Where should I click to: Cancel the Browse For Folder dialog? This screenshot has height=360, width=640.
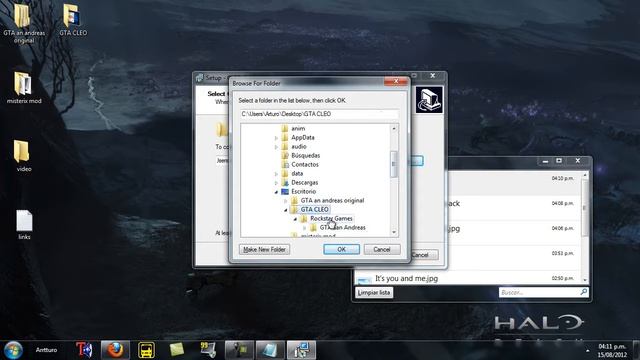pos(382,249)
